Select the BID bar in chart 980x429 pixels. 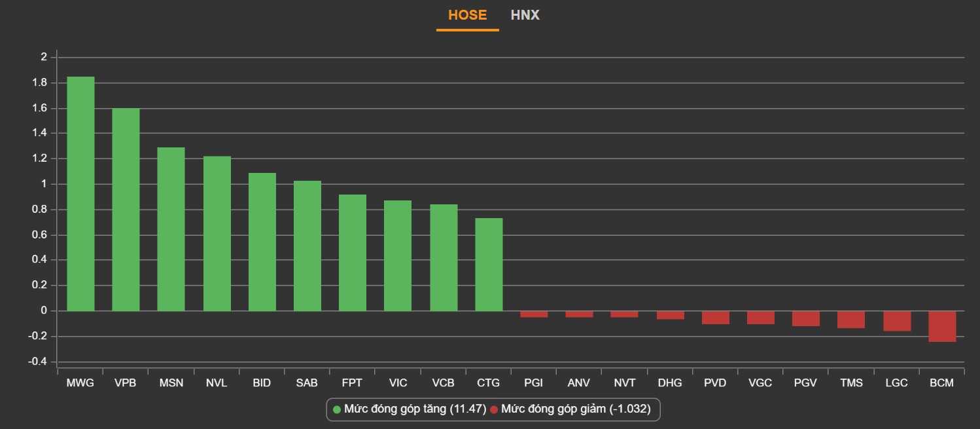point(262,242)
